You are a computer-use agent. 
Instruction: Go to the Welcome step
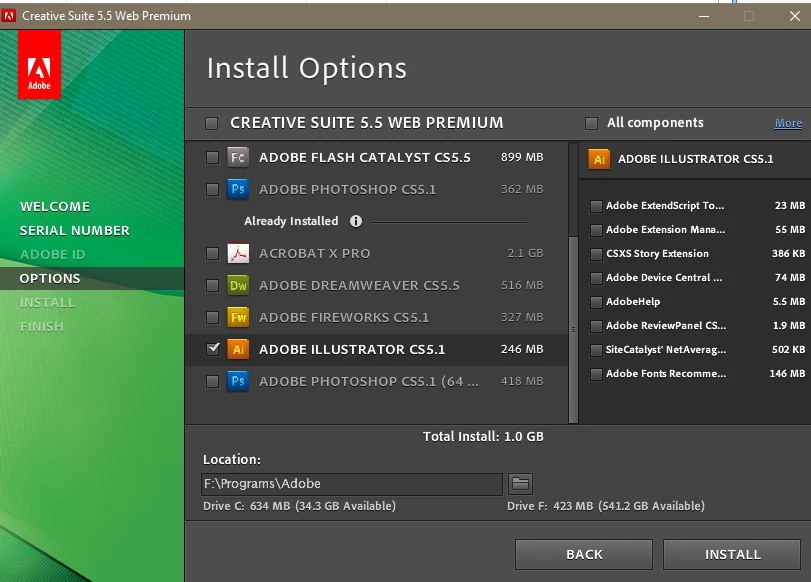click(x=55, y=206)
